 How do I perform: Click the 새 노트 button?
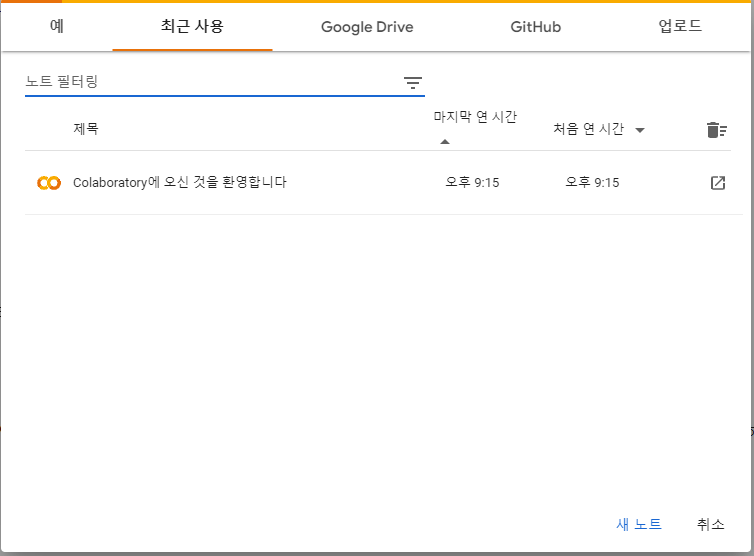click(x=639, y=524)
